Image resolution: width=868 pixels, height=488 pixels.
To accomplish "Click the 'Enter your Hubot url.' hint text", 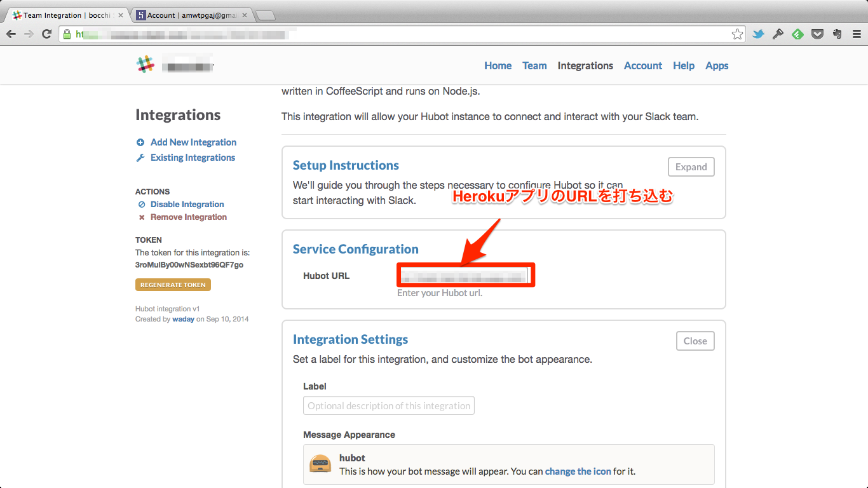I will (440, 294).
